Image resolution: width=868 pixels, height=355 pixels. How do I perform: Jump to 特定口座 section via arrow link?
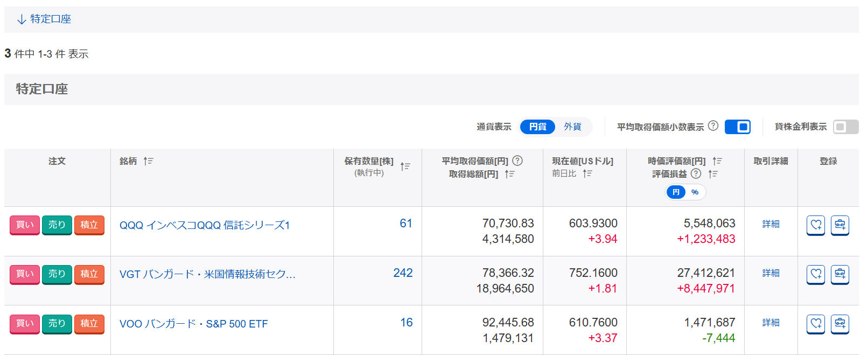(44, 19)
